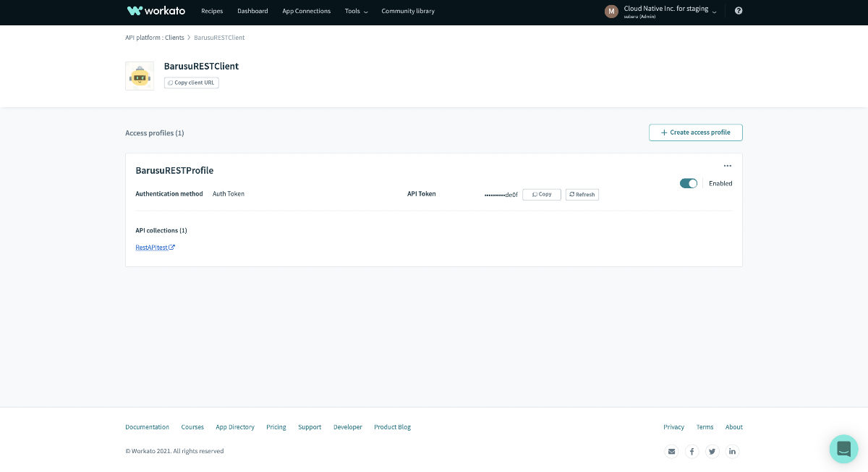Open the About footer link
The image size is (868, 472).
click(734, 427)
